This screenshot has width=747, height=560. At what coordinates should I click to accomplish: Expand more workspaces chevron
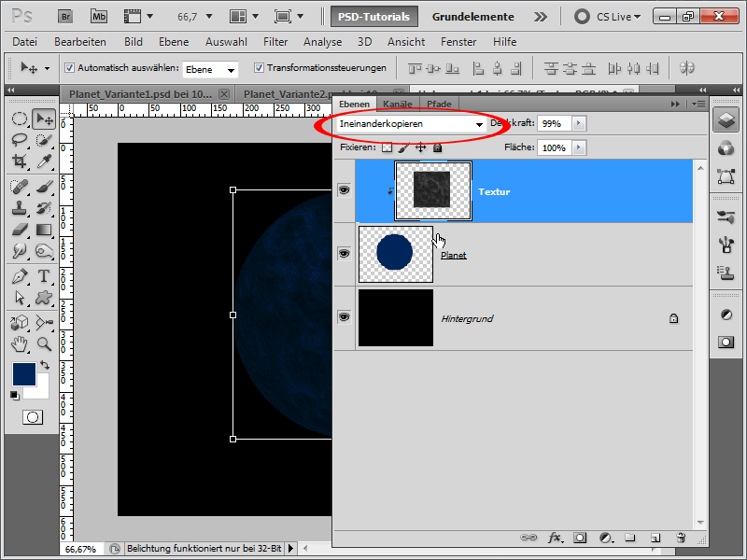(x=541, y=17)
